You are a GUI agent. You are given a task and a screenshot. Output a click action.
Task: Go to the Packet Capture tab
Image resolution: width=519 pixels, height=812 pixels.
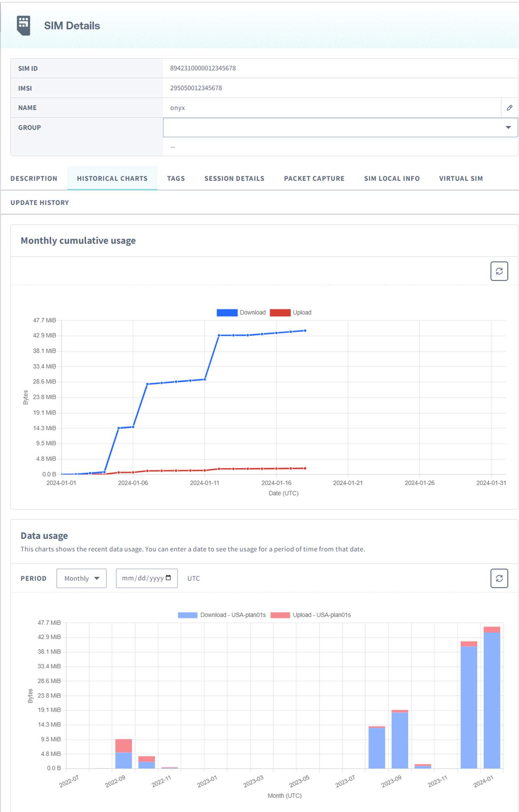[x=314, y=178]
